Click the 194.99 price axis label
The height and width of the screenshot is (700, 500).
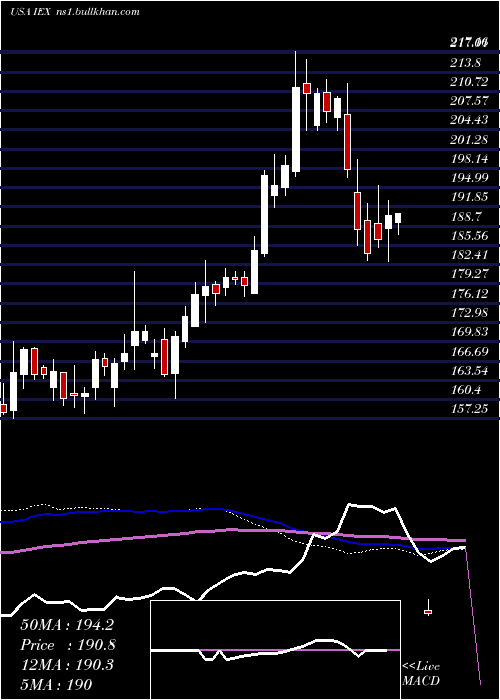click(x=469, y=178)
